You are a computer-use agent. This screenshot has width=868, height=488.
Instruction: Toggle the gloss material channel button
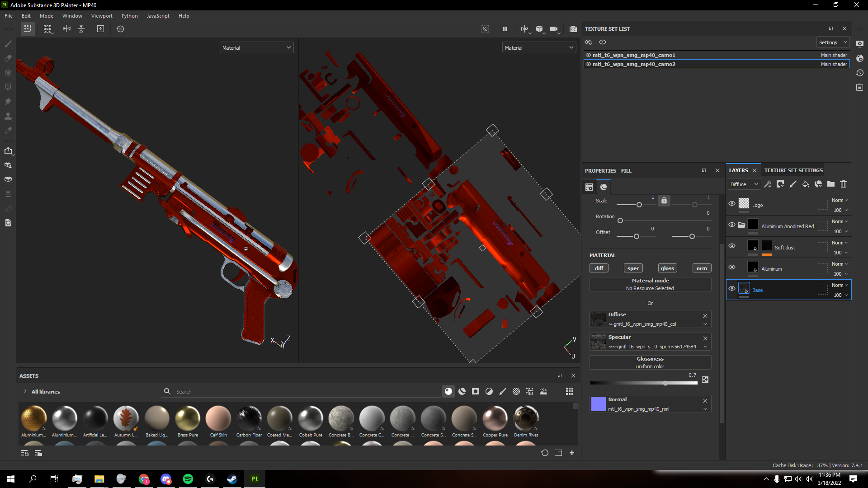click(x=667, y=268)
